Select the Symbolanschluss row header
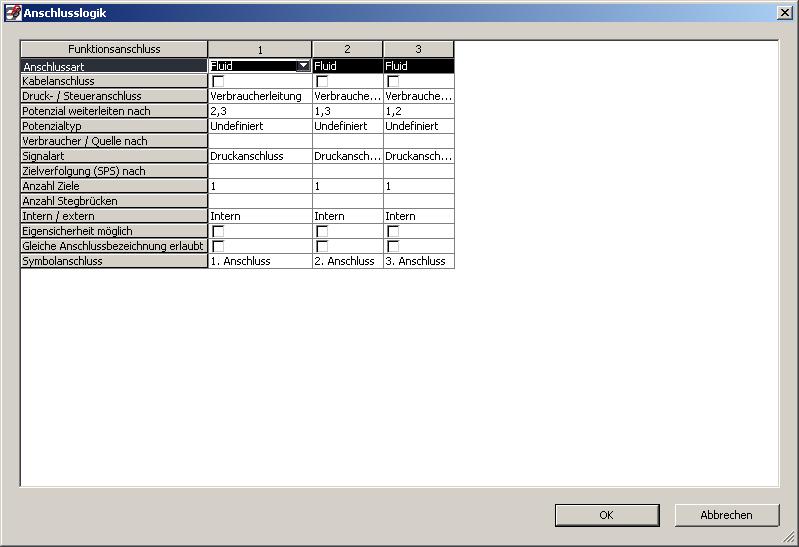 (114, 262)
